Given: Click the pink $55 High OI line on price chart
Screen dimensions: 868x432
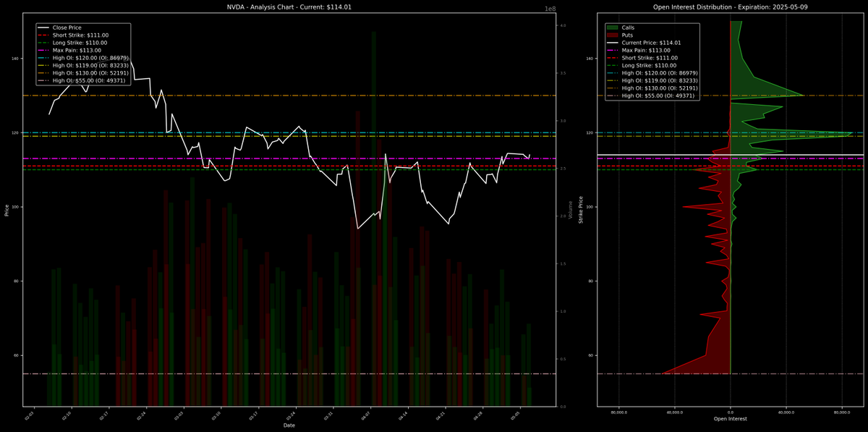Looking at the screenshot, I should 289,373.
